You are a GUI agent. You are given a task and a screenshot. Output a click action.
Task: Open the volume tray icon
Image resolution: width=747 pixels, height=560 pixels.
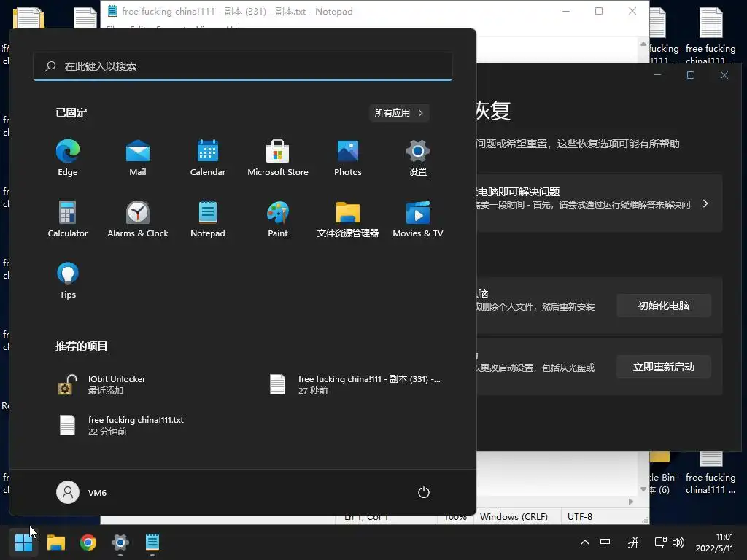(678, 542)
